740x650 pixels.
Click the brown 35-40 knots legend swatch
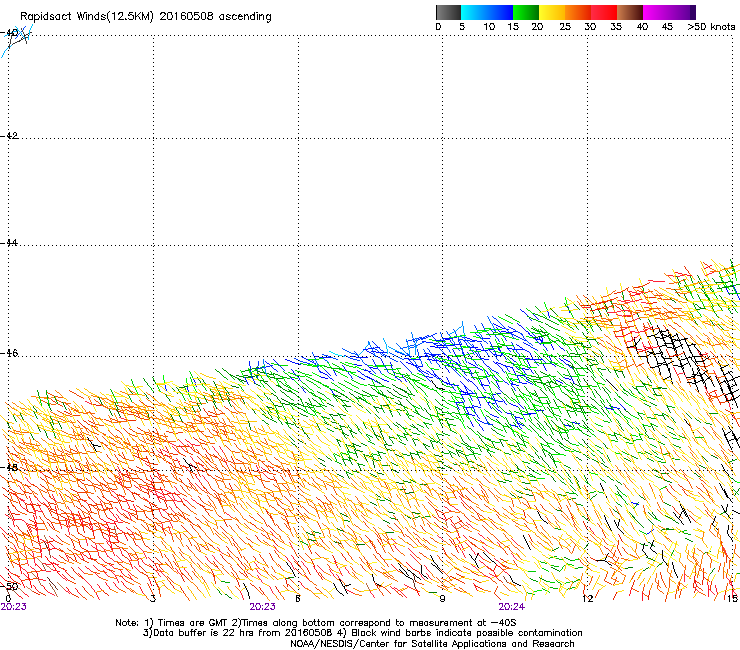click(630, 12)
